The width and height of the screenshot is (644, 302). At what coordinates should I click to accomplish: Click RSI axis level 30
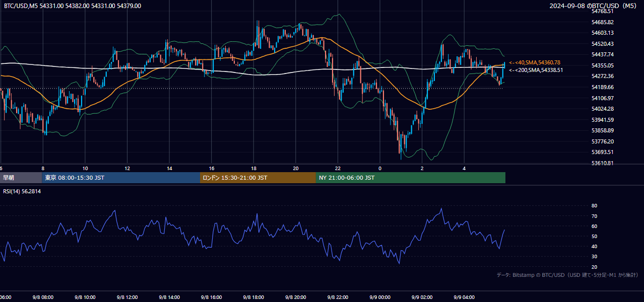click(595, 257)
